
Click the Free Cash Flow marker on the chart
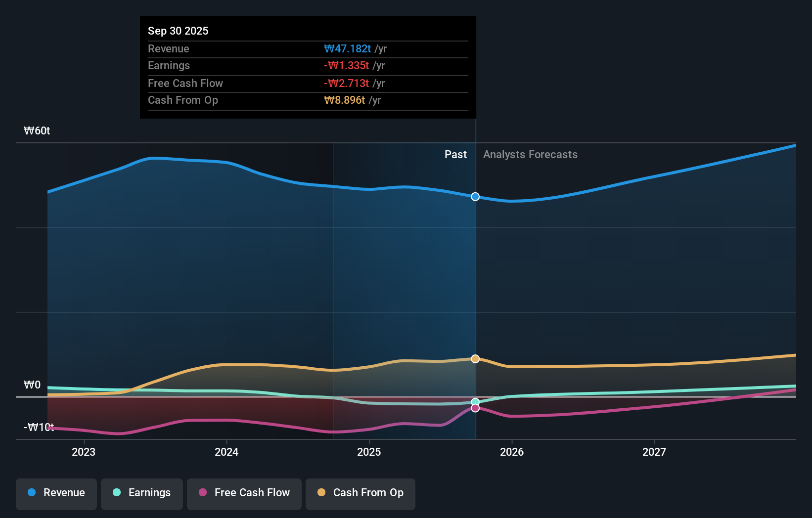475,408
